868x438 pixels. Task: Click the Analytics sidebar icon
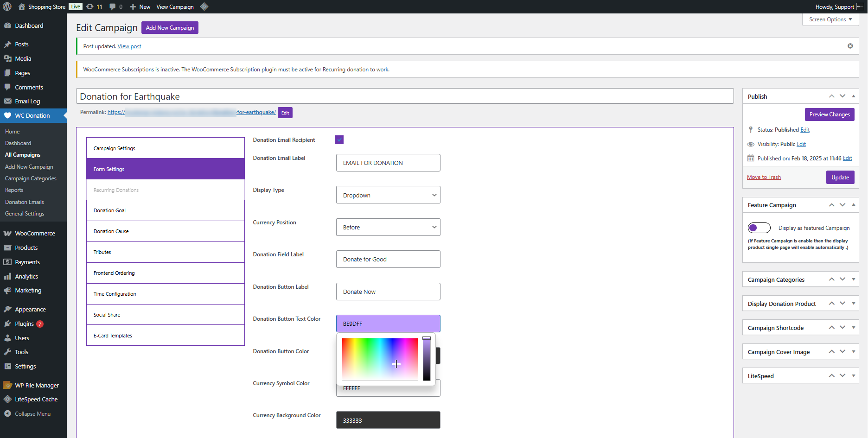coord(7,276)
